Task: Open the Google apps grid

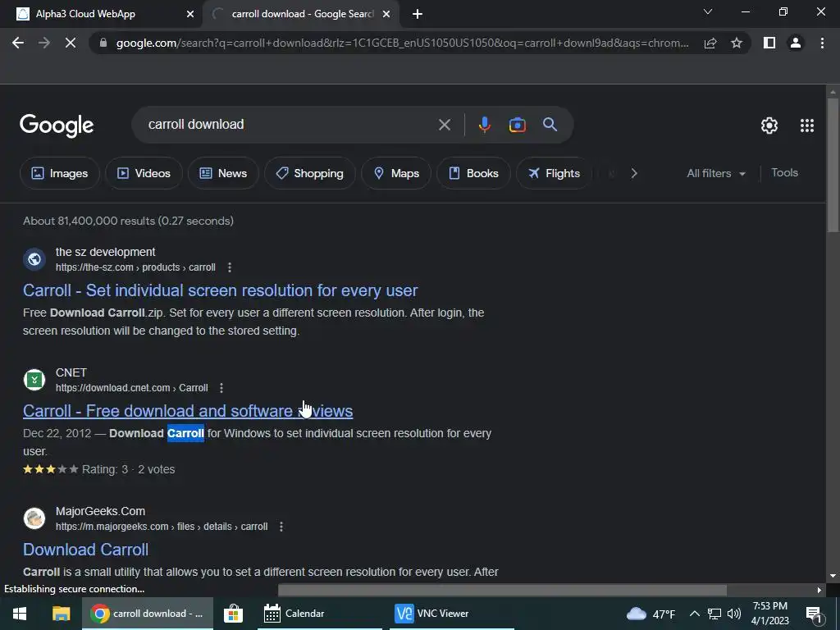Action: [807, 126]
